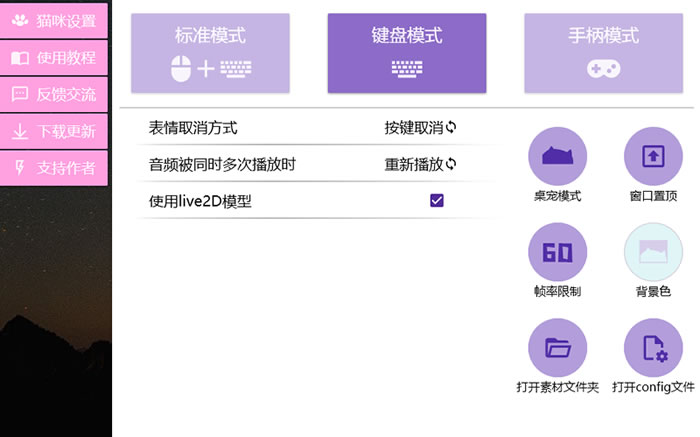Open the config file (打开config文件) icon
Viewport: 700px width, 437px height.
[x=653, y=348]
